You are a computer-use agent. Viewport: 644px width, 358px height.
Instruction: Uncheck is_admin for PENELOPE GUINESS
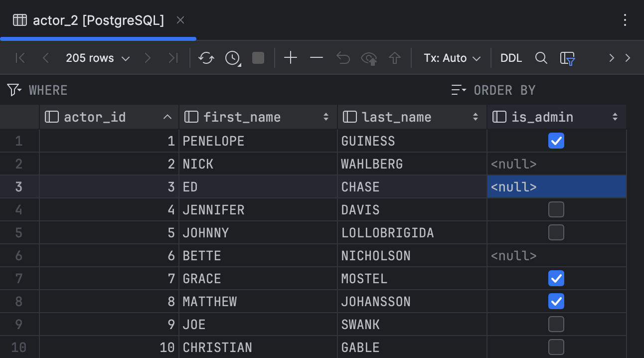click(x=556, y=141)
